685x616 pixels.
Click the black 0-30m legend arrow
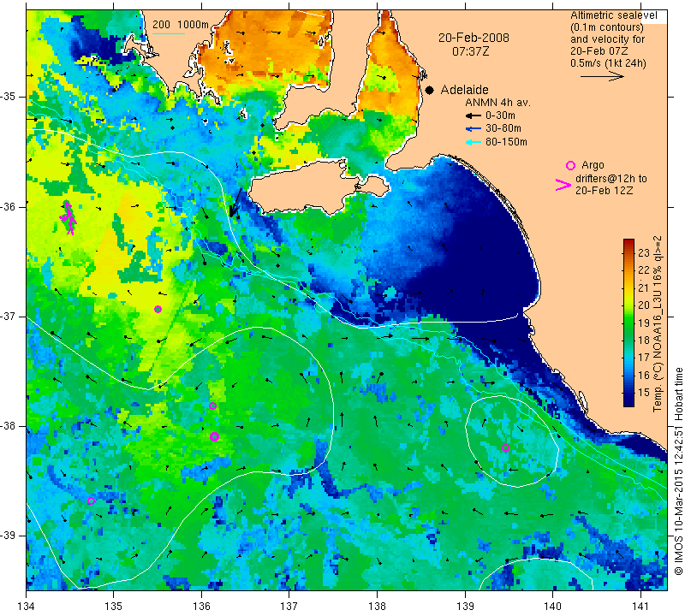(474, 115)
